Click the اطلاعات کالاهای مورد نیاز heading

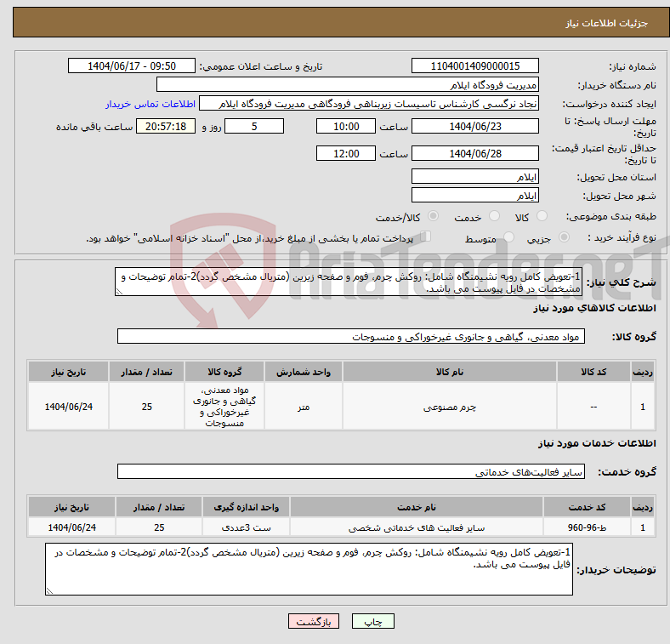(x=594, y=308)
